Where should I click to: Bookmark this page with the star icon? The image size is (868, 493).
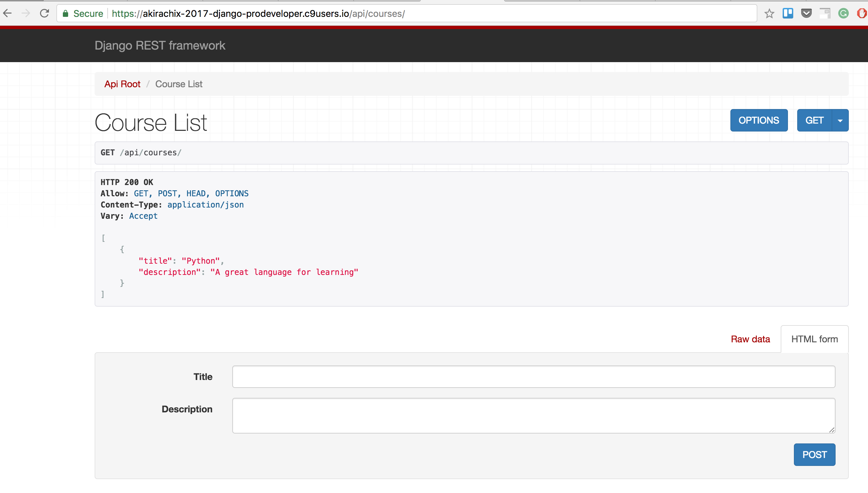[x=769, y=14]
